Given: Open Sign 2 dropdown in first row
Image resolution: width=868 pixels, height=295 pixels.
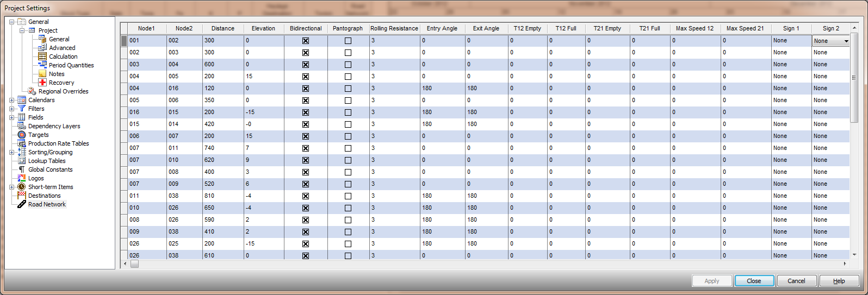Looking at the screenshot, I should click(846, 41).
